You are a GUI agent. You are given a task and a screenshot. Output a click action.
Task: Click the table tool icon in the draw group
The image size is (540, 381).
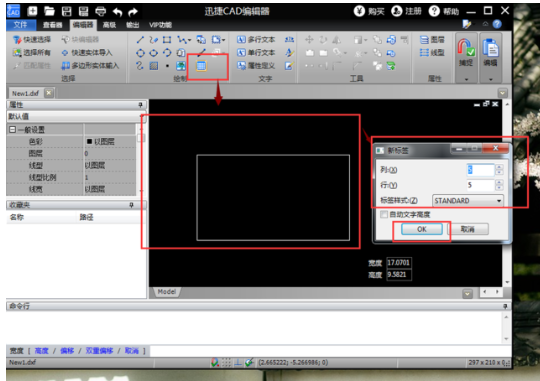coord(201,66)
